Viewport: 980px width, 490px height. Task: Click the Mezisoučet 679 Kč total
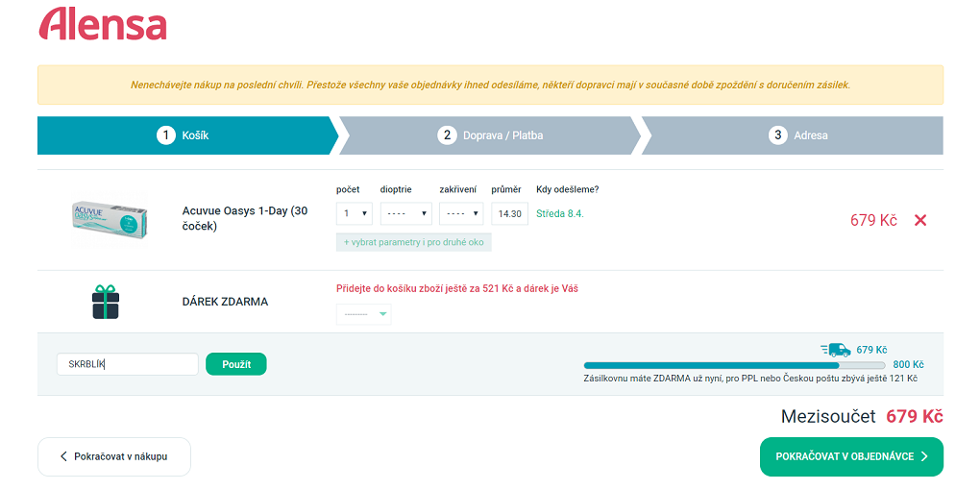[862, 417]
